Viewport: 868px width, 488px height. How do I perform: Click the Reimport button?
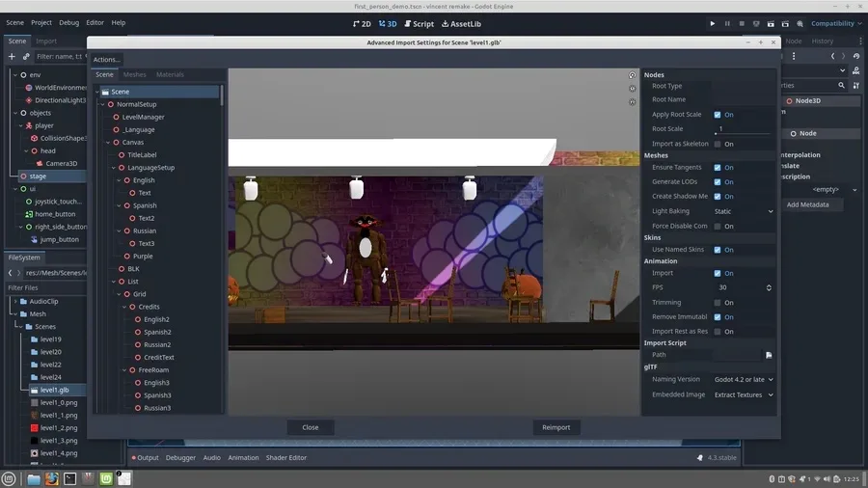556,427
